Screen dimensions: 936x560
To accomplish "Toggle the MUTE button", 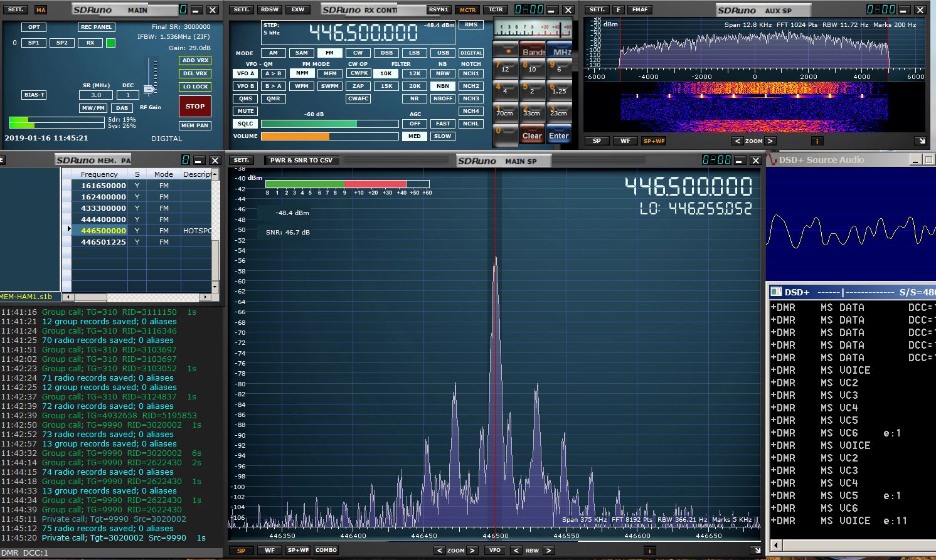I will 245,111.
